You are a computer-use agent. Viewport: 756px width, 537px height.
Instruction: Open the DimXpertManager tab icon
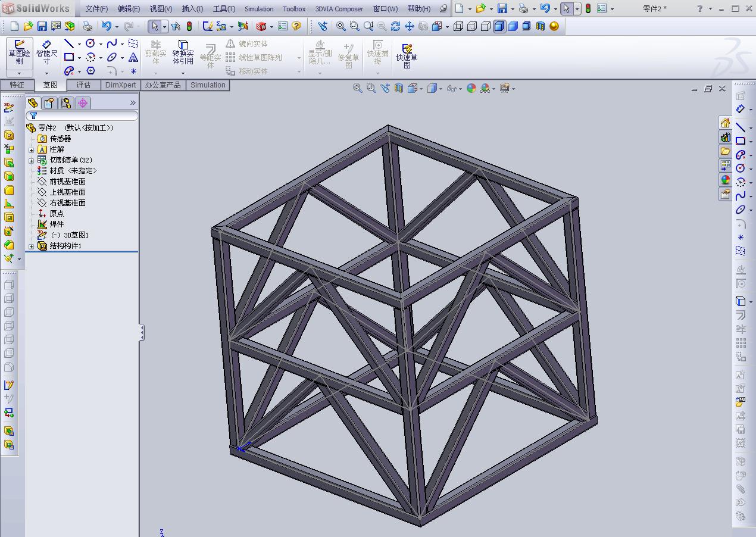(83, 103)
